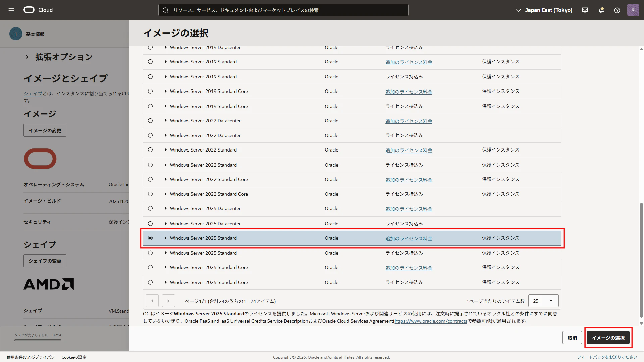Open the items per page dropdown showing 25

[543, 301]
